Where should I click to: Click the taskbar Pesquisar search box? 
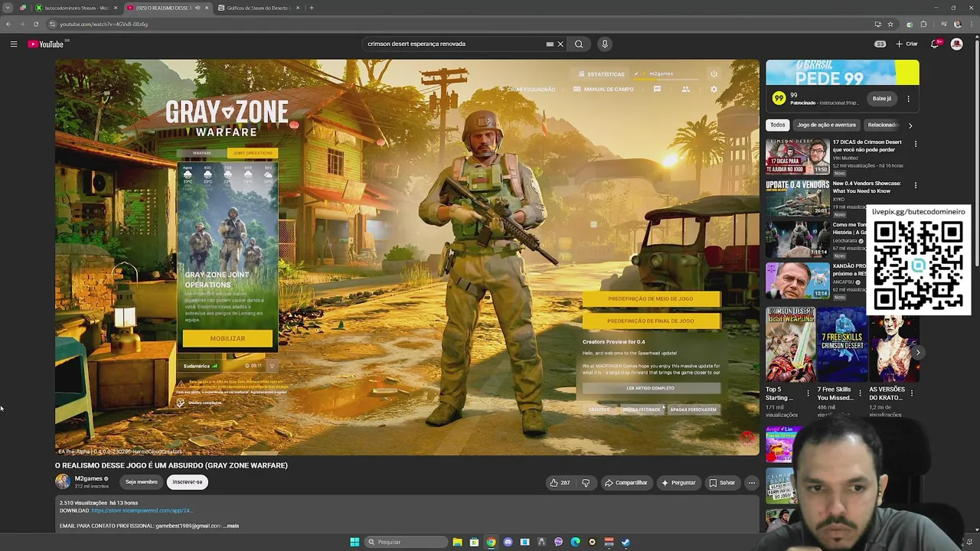[404, 542]
